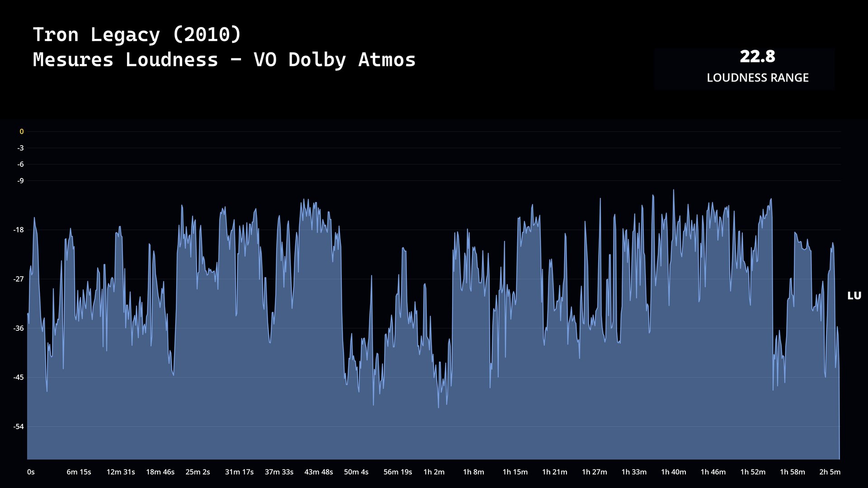This screenshot has width=868, height=488.
Task: Click the -9 loudness axis label
Action: click(20, 181)
